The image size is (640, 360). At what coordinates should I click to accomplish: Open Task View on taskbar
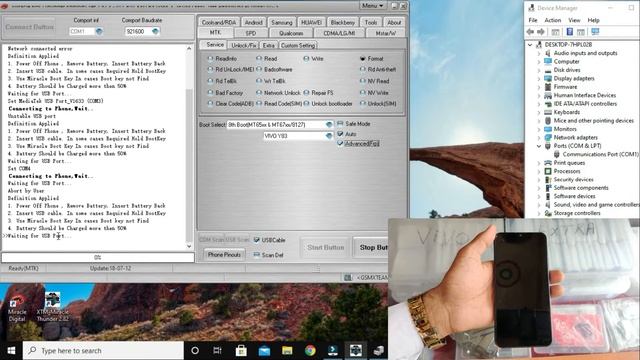pyautogui.click(x=218, y=351)
